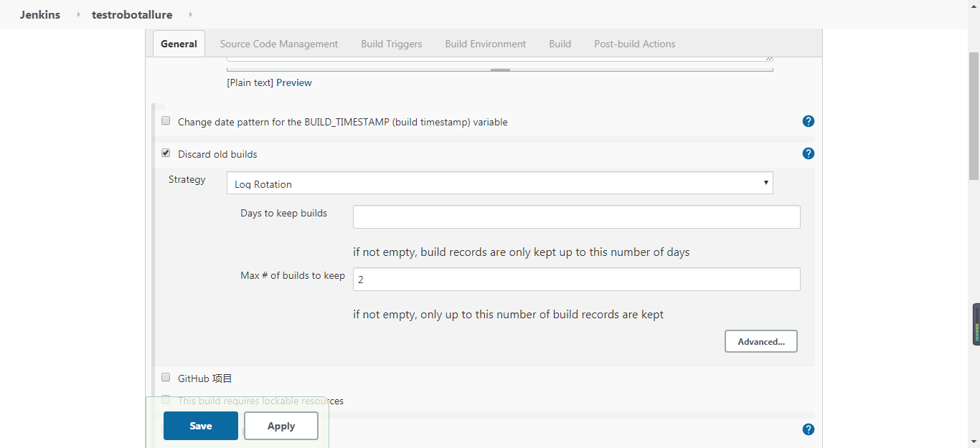
Task: Preview the plain text description
Action: pos(294,82)
